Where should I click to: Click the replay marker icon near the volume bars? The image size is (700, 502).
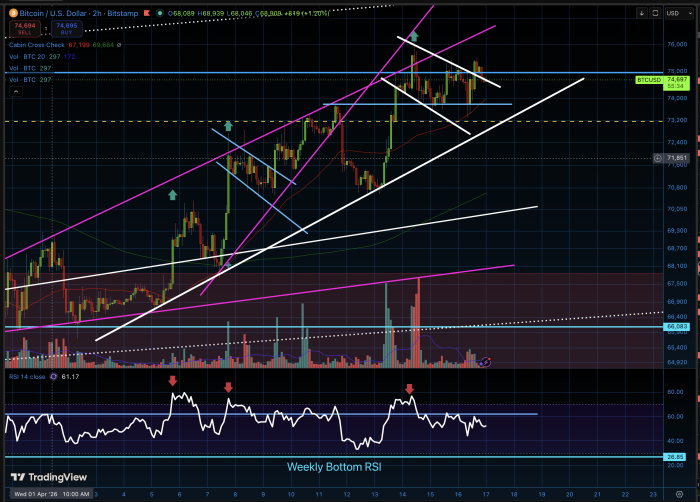[485, 361]
